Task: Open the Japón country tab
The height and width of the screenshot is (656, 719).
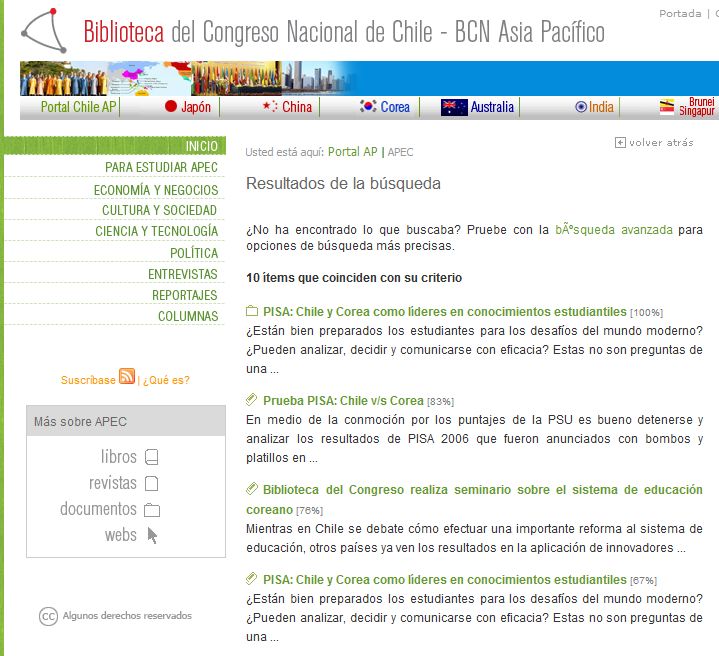Action: 196,107
